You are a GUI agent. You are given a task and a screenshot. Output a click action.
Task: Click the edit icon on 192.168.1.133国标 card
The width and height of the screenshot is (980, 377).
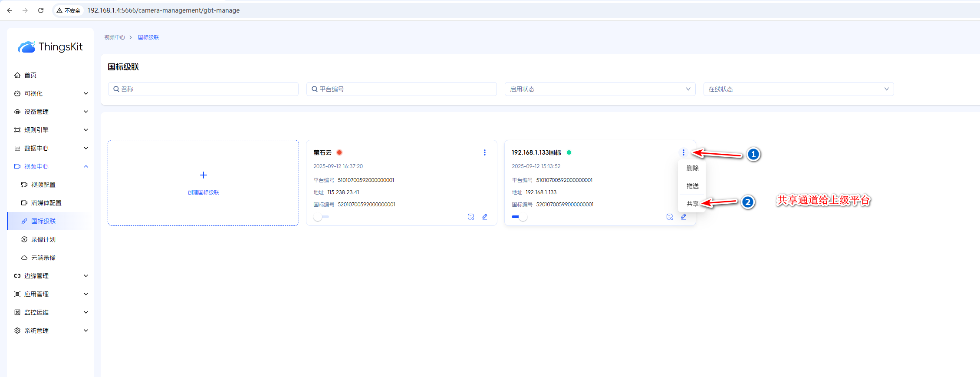(684, 217)
